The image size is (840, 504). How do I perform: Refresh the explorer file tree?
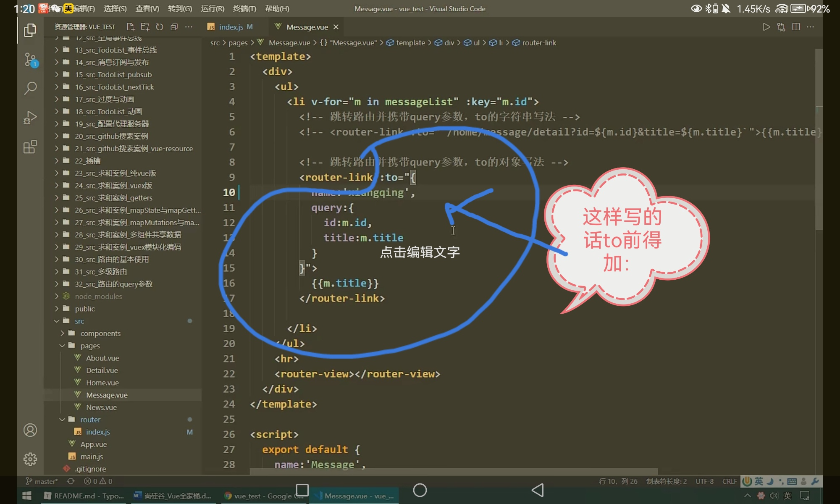pyautogui.click(x=160, y=27)
